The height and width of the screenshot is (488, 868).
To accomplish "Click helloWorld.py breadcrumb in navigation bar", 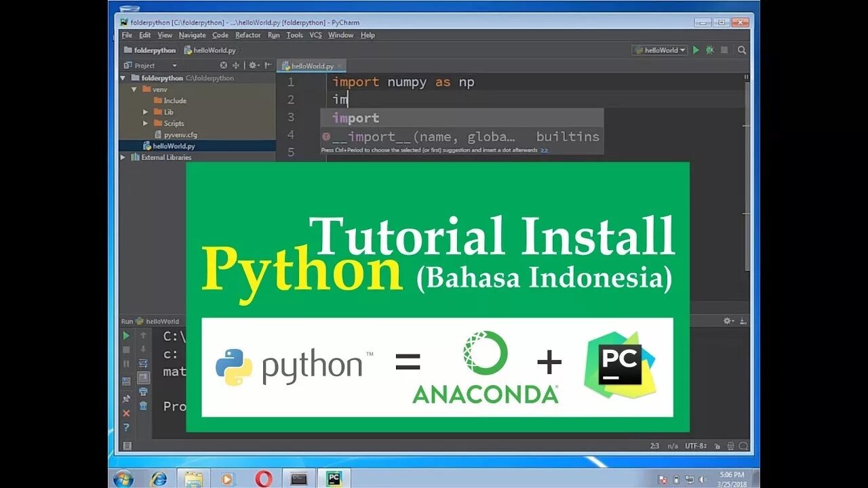I will (x=209, y=50).
